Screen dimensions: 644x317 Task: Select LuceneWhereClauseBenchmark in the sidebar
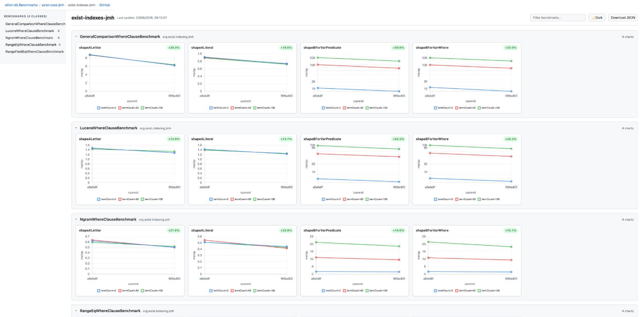click(33, 31)
